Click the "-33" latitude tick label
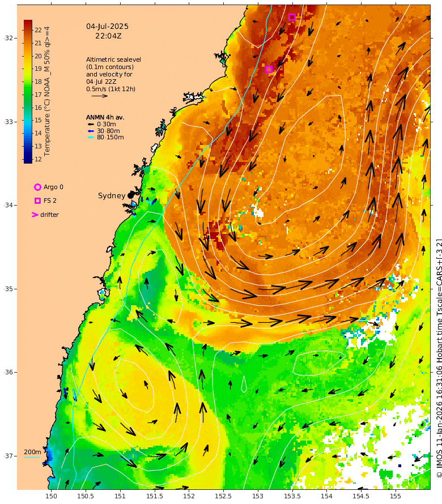The height and width of the screenshot is (504, 442). [8, 122]
